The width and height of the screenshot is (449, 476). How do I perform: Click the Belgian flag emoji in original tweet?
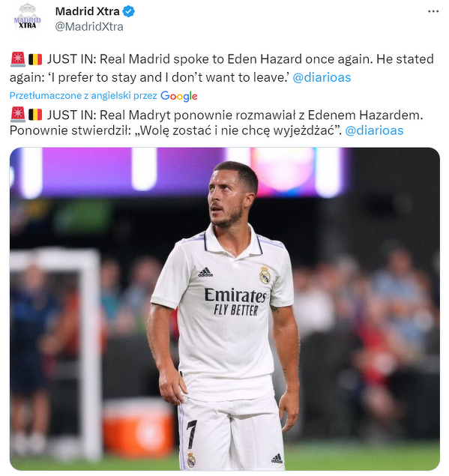(x=35, y=59)
